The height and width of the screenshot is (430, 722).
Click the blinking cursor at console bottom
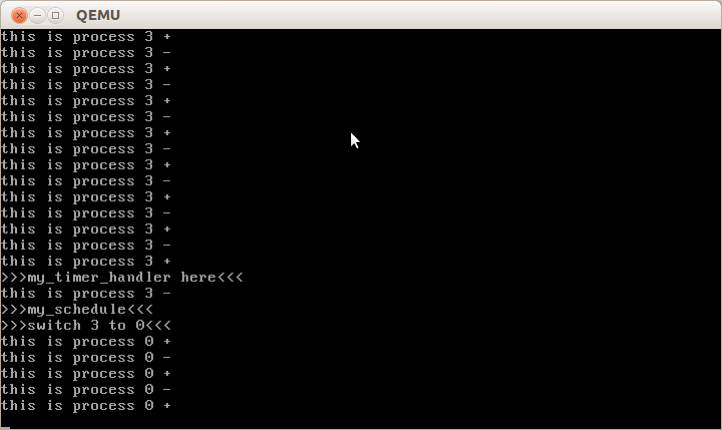(x=6, y=428)
